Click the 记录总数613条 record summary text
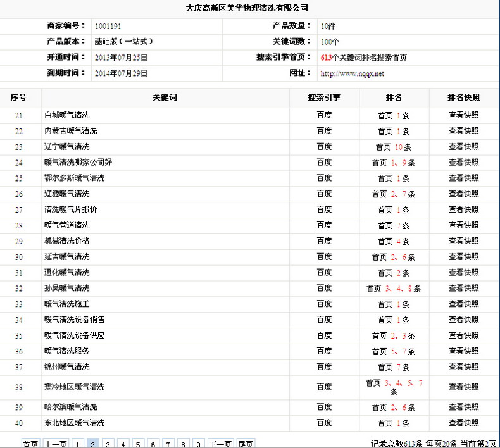The image size is (500, 448). (x=397, y=443)
